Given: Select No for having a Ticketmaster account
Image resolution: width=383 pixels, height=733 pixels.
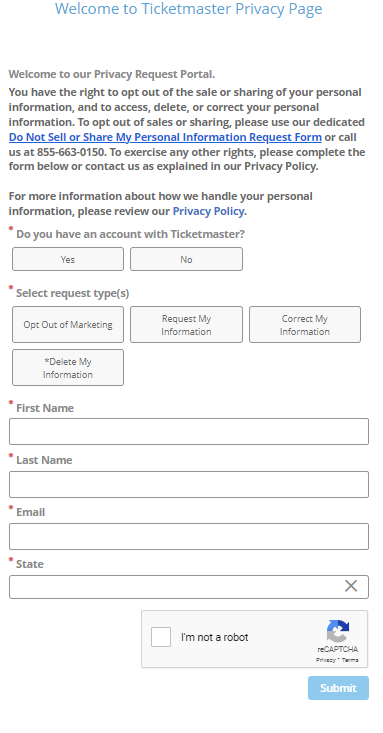Looking at the screenshot, I should point(186,259).
